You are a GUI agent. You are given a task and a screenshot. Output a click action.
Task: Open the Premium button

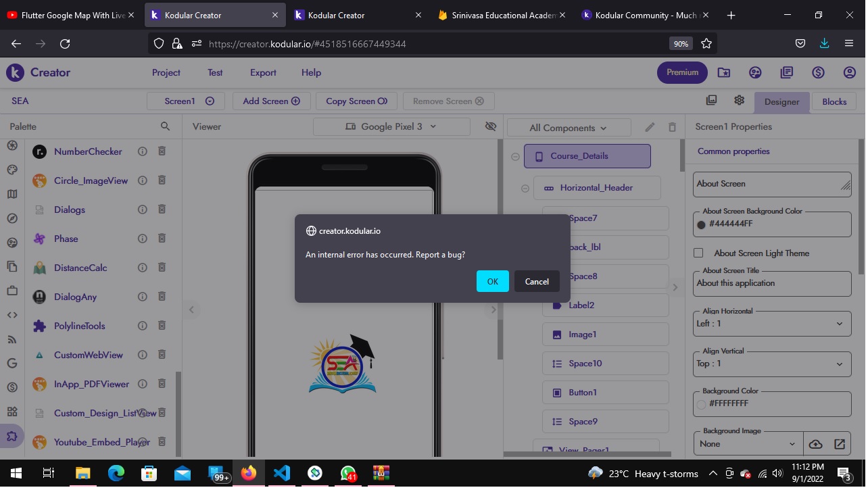pyautogui.click(x=682, y=72)
